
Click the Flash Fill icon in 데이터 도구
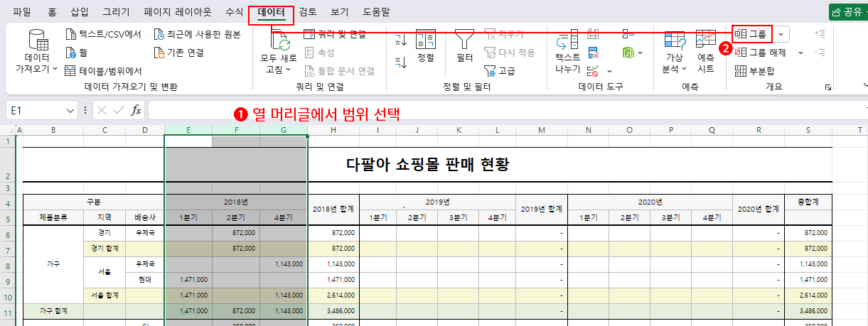pyautogui.click(x=593, y=34)
